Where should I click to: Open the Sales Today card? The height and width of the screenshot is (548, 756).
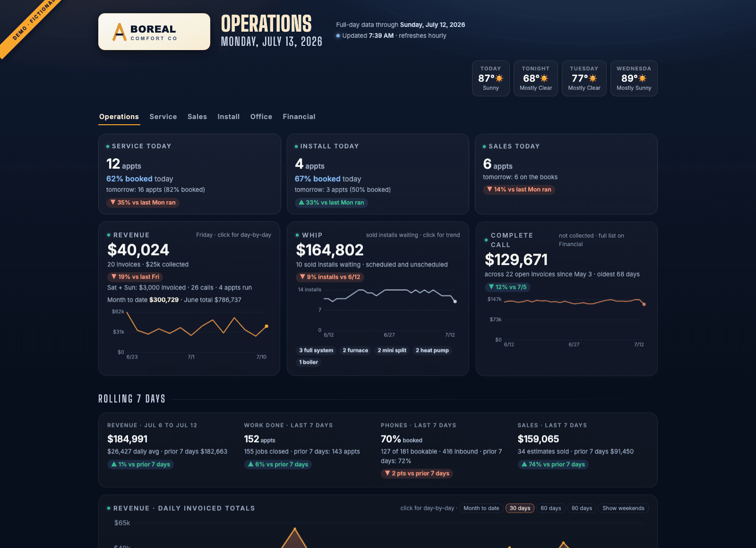pyautogui.click(x=566, y=174)
